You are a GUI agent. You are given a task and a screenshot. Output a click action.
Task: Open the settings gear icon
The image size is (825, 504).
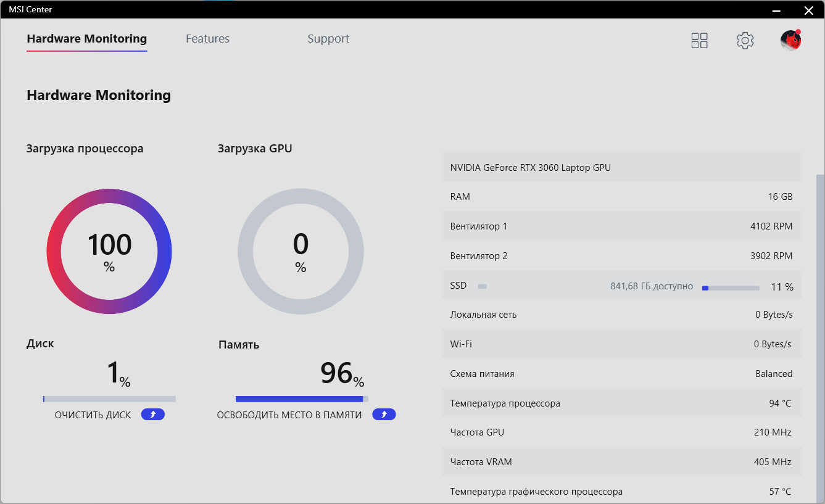tap(745, 41)
